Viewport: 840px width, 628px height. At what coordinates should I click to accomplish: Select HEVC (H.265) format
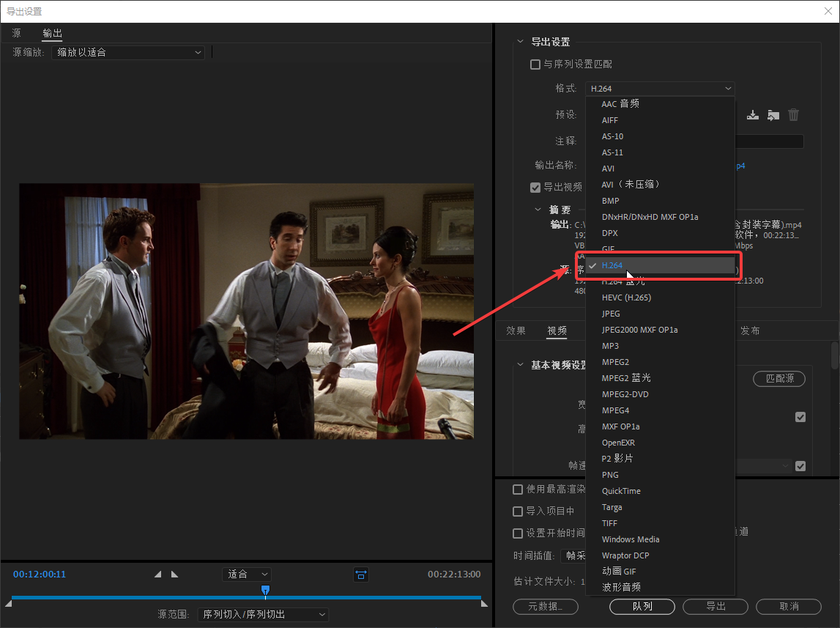pyautogui.click(x=660, y=298)
